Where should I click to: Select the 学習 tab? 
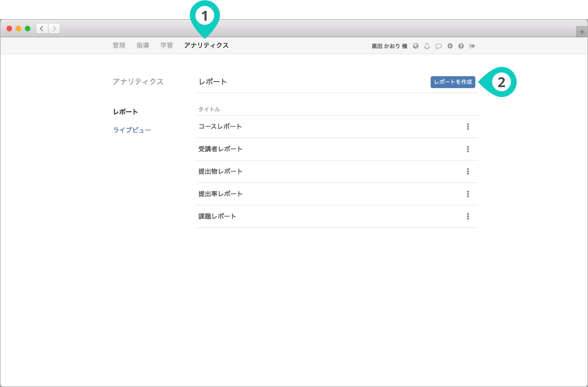pos(166,45)
